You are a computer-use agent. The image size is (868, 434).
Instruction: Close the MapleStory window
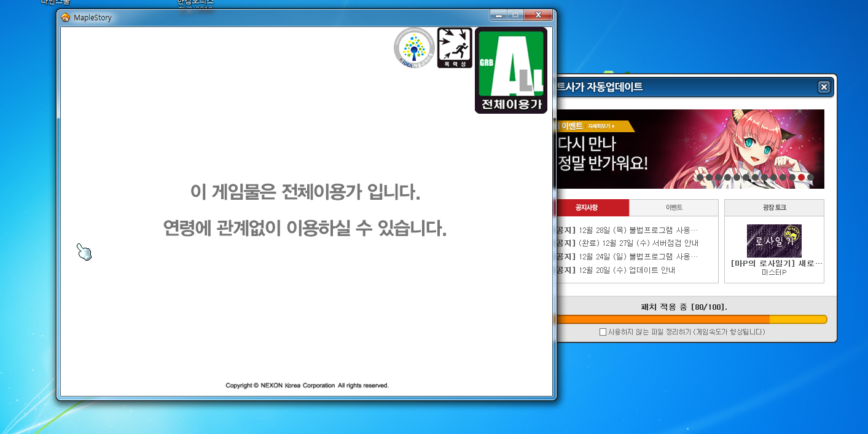[x=539, y=15]
